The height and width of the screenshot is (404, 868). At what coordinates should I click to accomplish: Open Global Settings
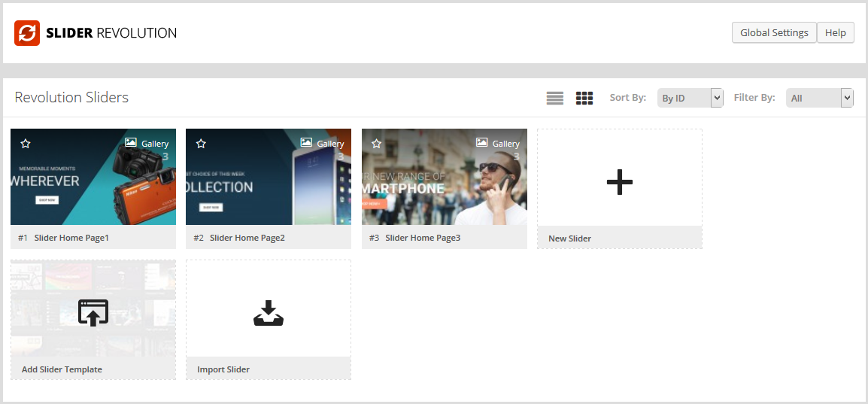[x=774, y=32]
